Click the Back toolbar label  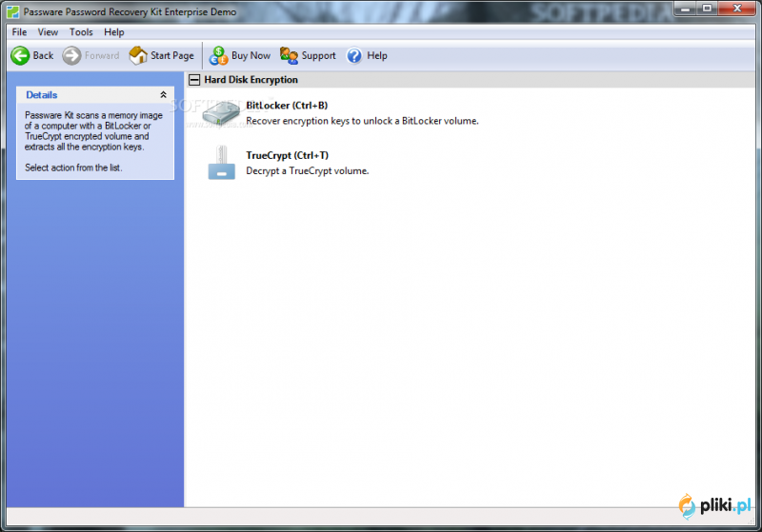(43, 56)
